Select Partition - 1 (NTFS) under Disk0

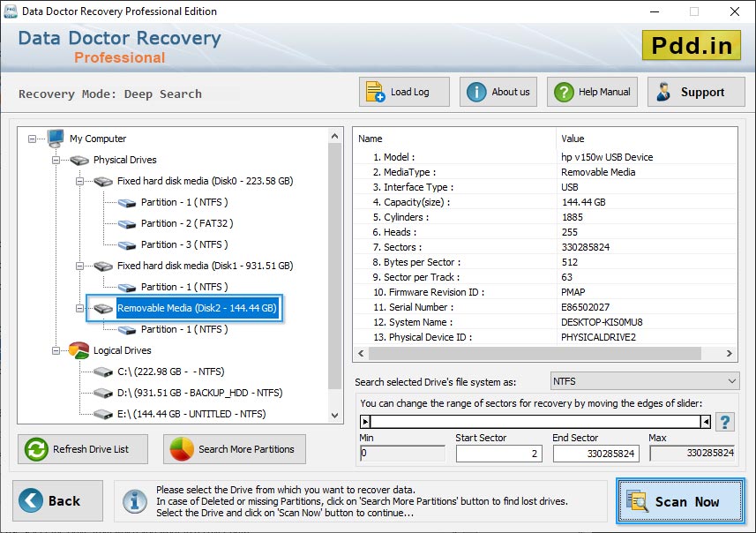point(184,203)
